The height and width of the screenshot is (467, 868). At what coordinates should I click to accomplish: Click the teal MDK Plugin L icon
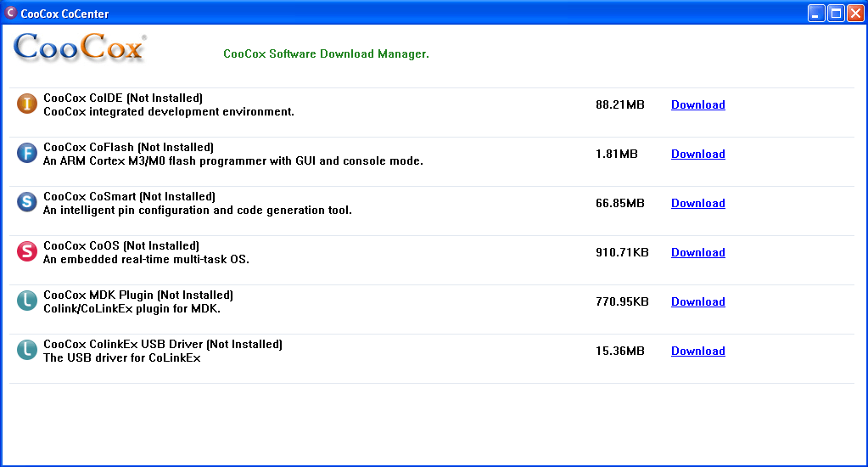(x=26, y=301)
